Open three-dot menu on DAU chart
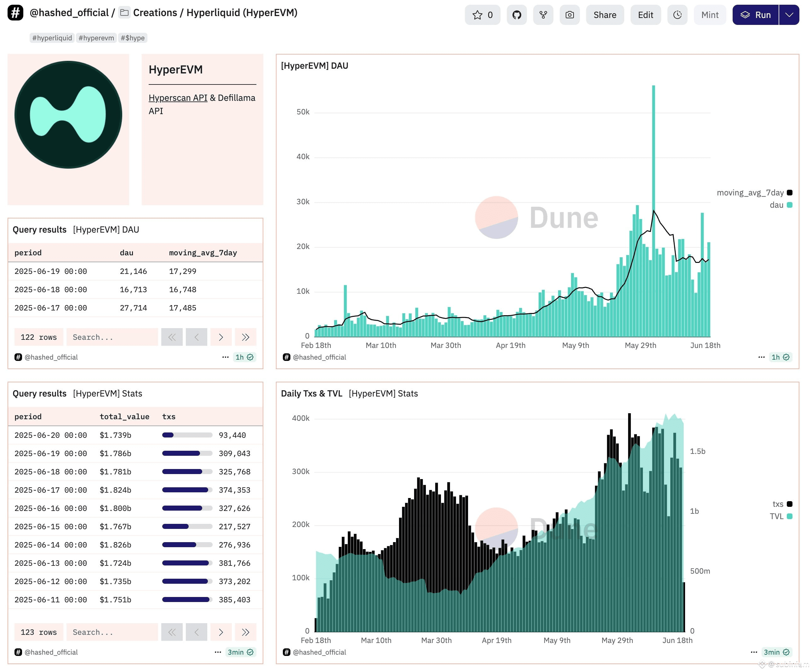812x672 pixels. point(761,357)
